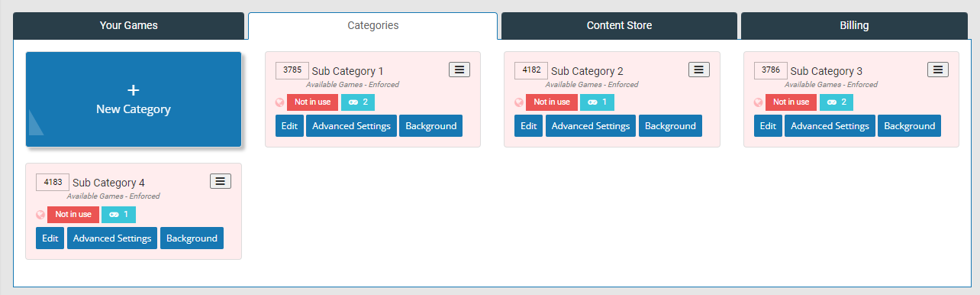Edit Sub Category 3

(768, 126)
